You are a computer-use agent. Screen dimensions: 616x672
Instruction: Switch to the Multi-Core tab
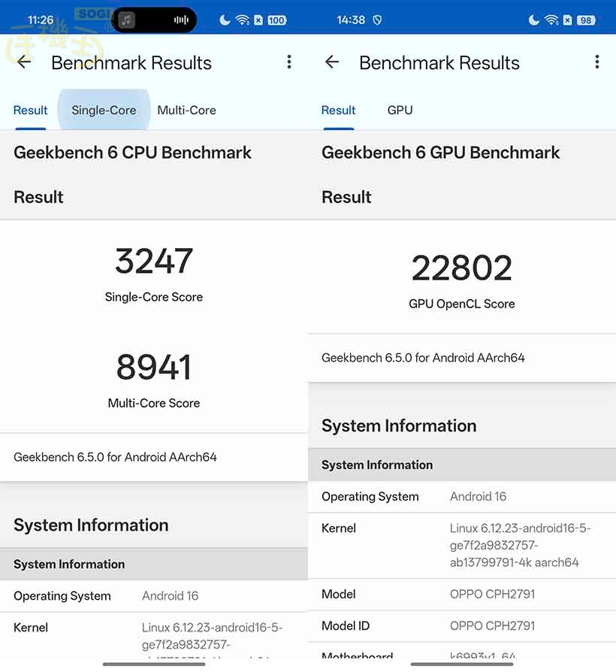(x=186, y=110)
